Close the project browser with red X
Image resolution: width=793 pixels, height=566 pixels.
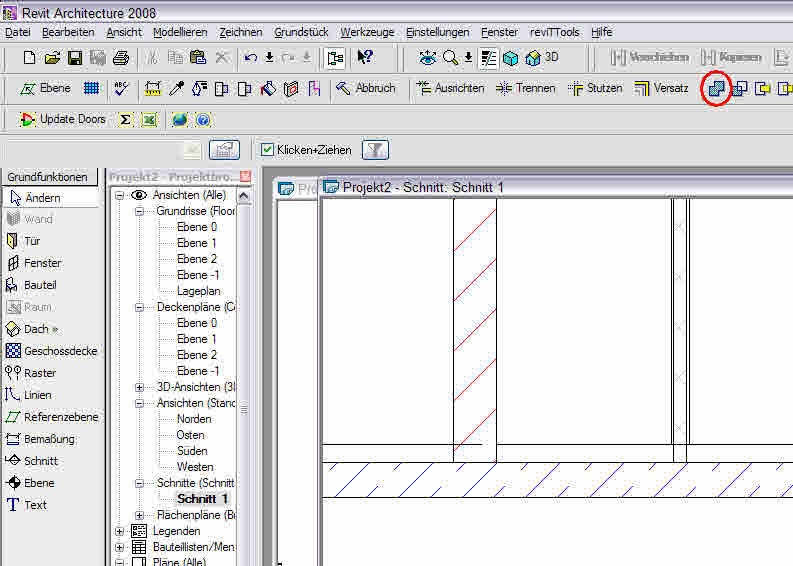pos(245,177)
